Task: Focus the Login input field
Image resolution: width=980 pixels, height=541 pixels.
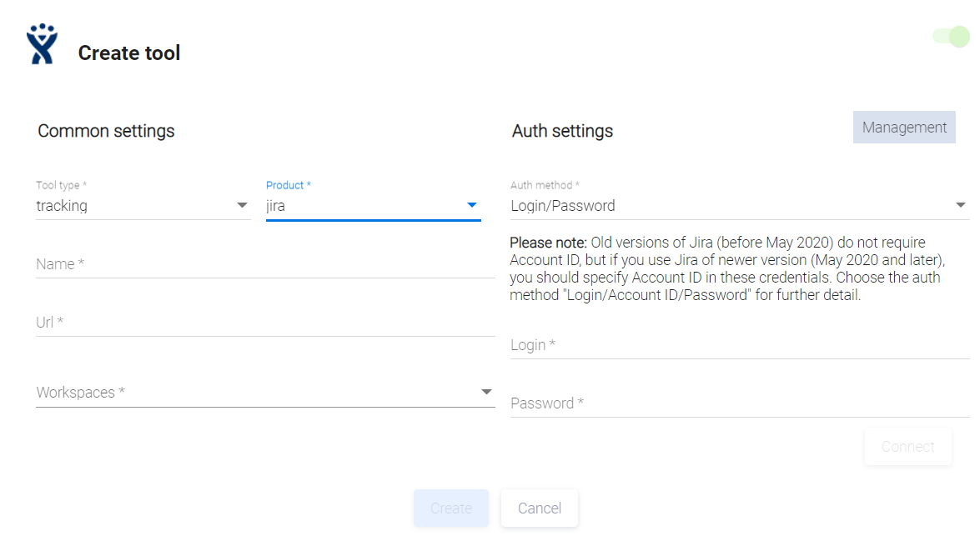Action: [x=740, y=345]
